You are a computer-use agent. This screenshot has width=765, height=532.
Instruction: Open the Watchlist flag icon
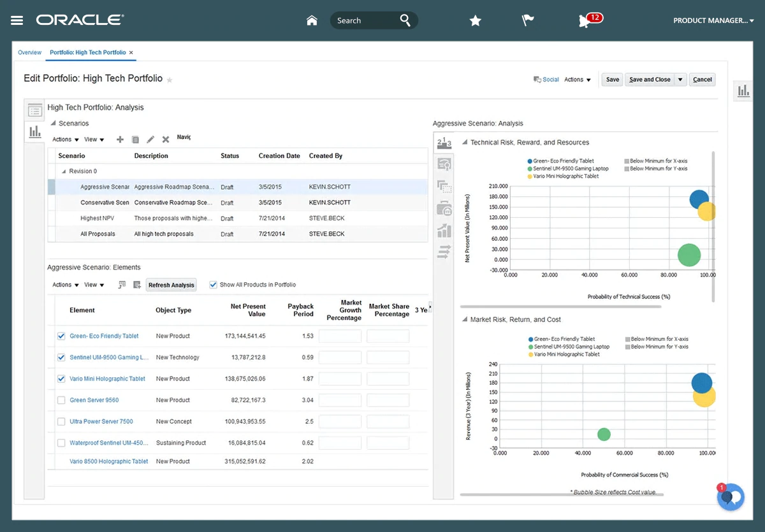528,20
